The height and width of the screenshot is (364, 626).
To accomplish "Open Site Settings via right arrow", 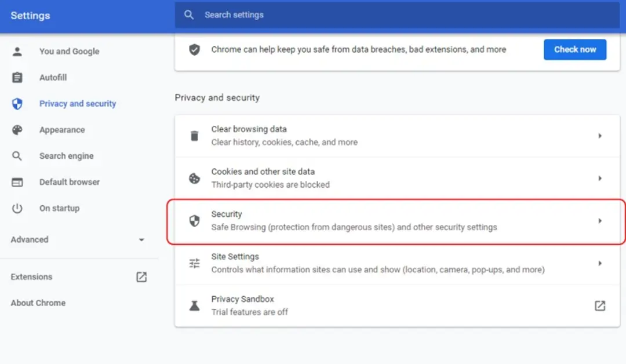I will point(600,263).
